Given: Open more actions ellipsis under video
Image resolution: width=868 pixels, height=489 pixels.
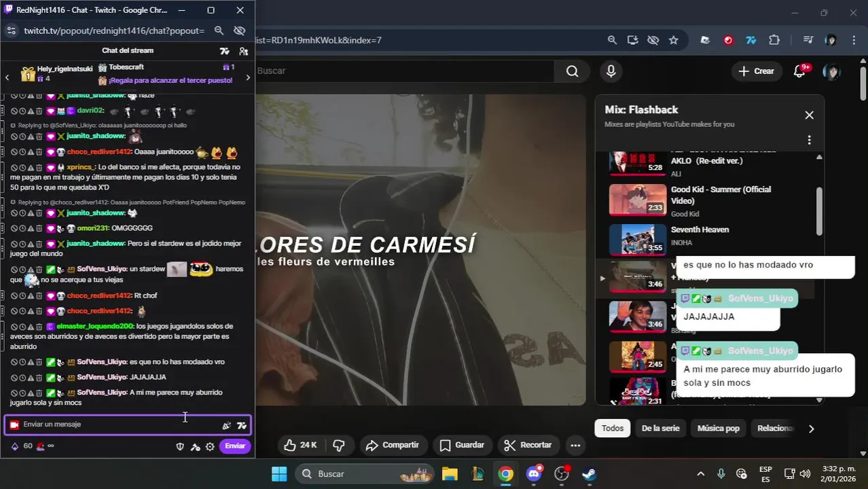Looking at the screenshot, I should [575, 446].
